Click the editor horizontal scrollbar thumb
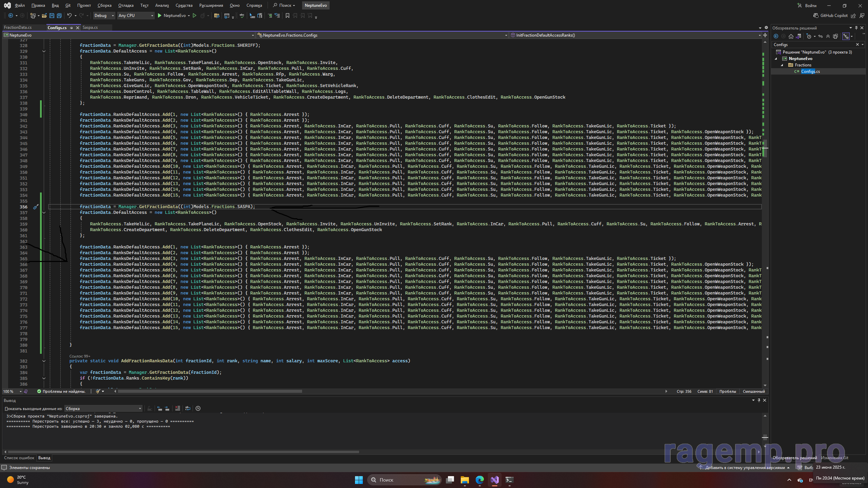This screenshot has width=868, height=488. tap(210, 391)
